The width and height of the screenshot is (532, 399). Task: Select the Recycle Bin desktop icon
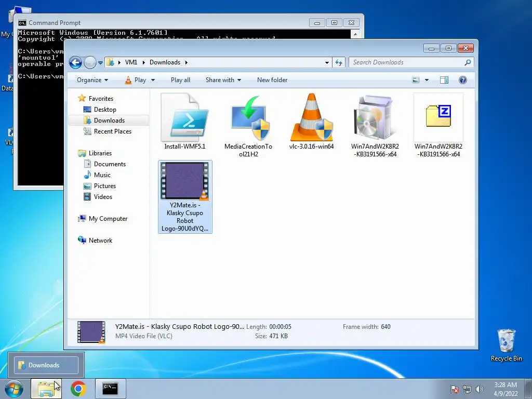[x=506, y=345]
